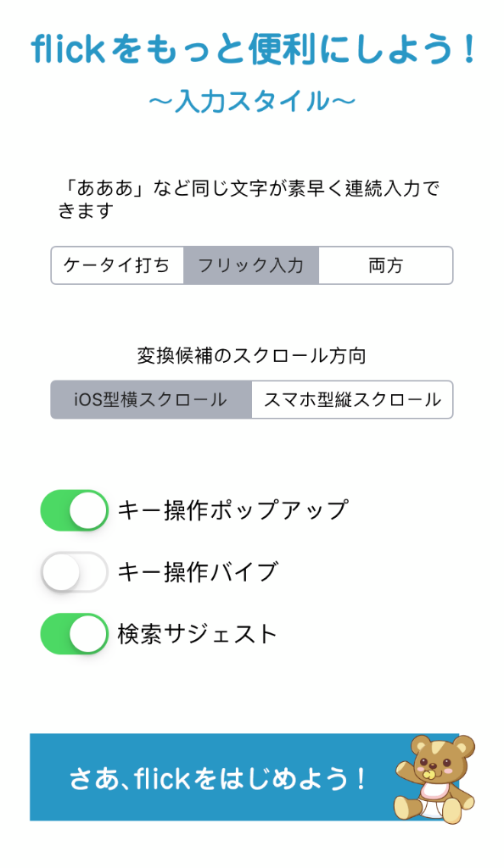Click the flickをもっと便利にしよう！ heading

(x=253, y=48)
